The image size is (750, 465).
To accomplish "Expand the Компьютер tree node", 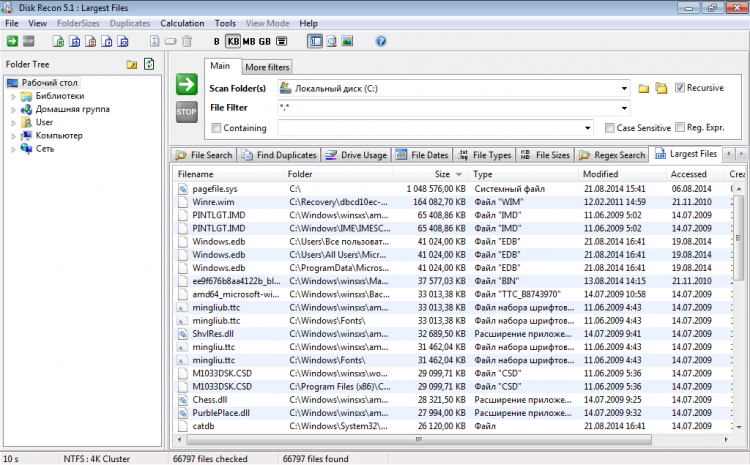I will click(13, 136).
